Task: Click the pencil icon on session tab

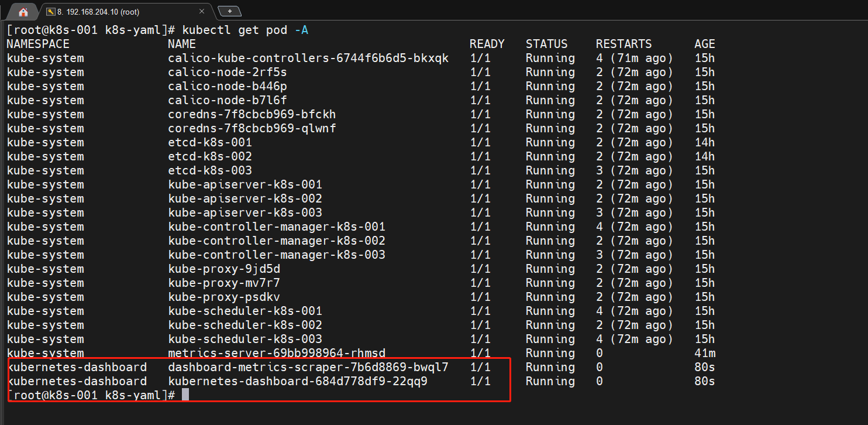Action: [x=51, y=12]
